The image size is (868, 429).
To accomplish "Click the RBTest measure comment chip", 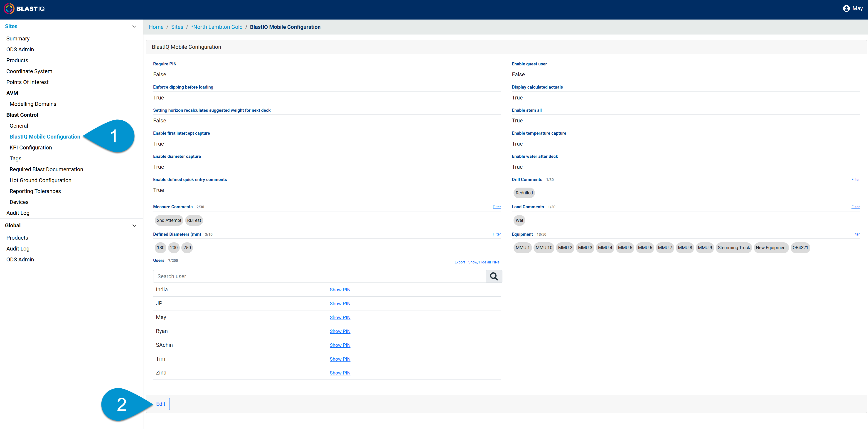I will 194,220.
